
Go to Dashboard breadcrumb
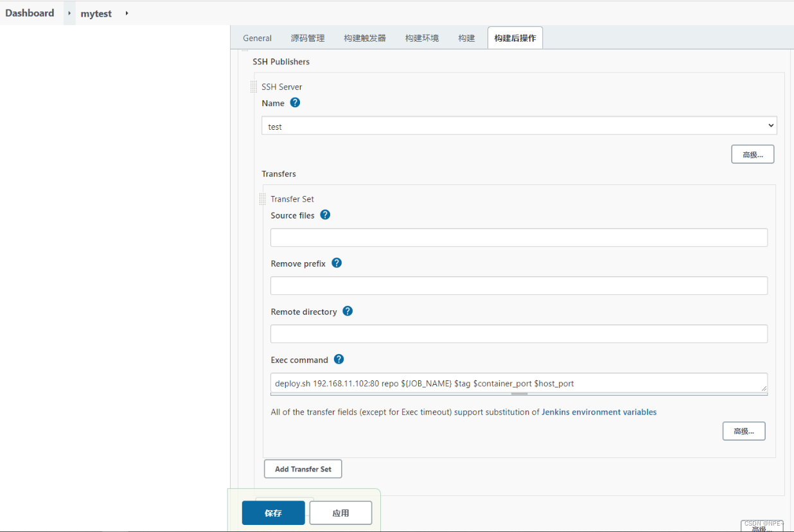pos(30,13)
